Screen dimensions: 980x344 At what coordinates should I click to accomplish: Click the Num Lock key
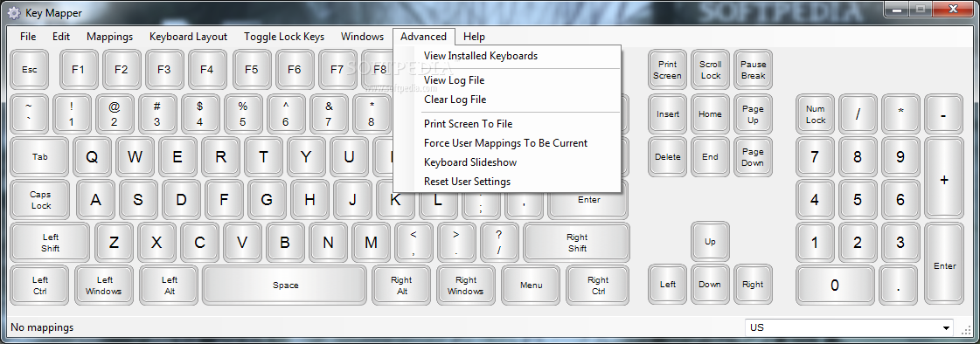point(815,114)
